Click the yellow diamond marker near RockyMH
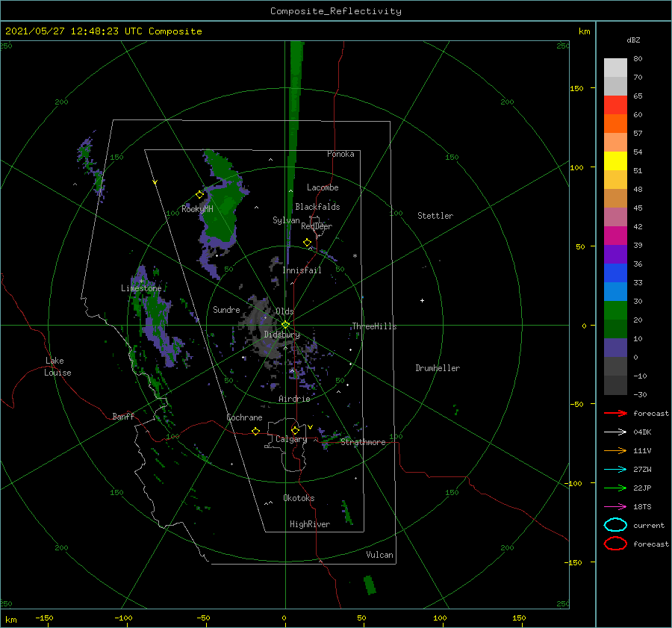The width and height of the screenshot is (672, 628). coord(199,195)
